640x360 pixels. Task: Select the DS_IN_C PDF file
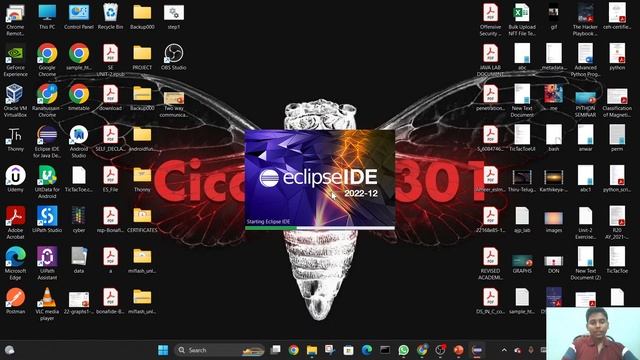pos(490,301)
